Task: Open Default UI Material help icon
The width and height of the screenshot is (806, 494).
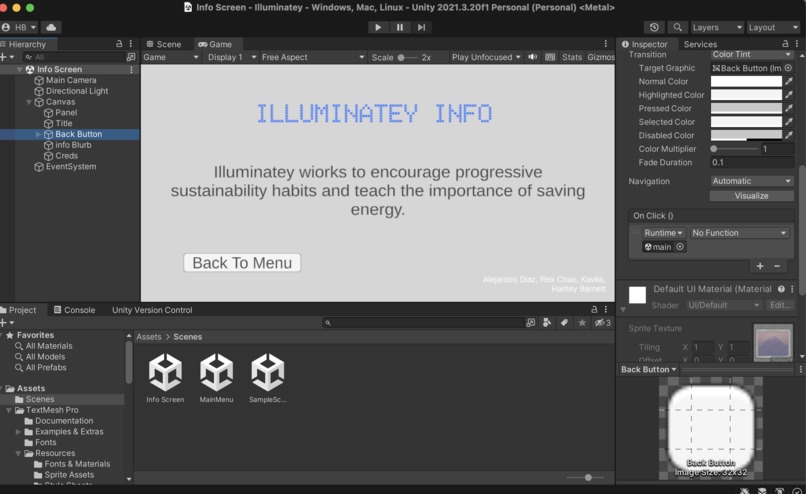Action: click(x=781, y=289)
